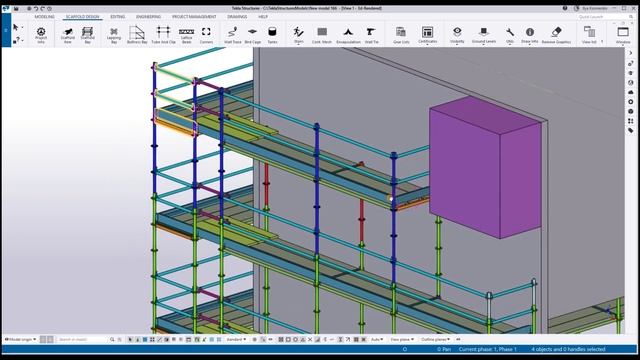Image resolution: width=640 pixels, height=360 pixels.
Task: Select the Wall Tie tool
Action: tap(371, 35)
